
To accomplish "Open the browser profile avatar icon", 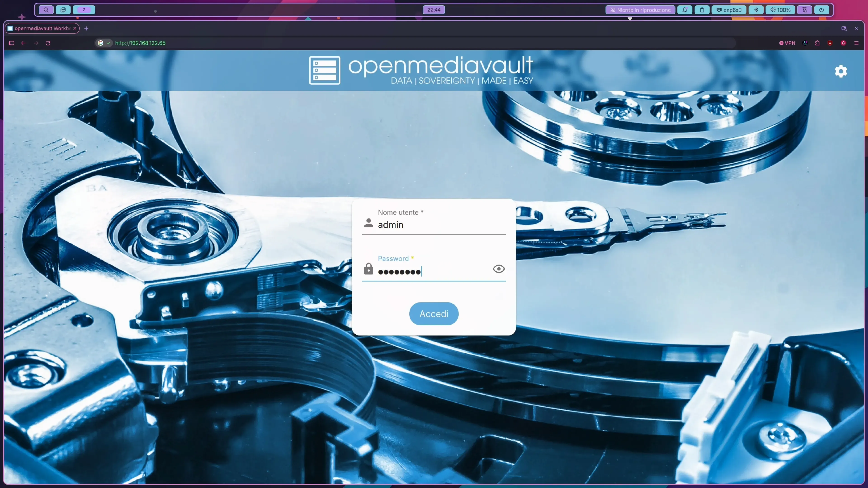I will click(x=805, y=43).
